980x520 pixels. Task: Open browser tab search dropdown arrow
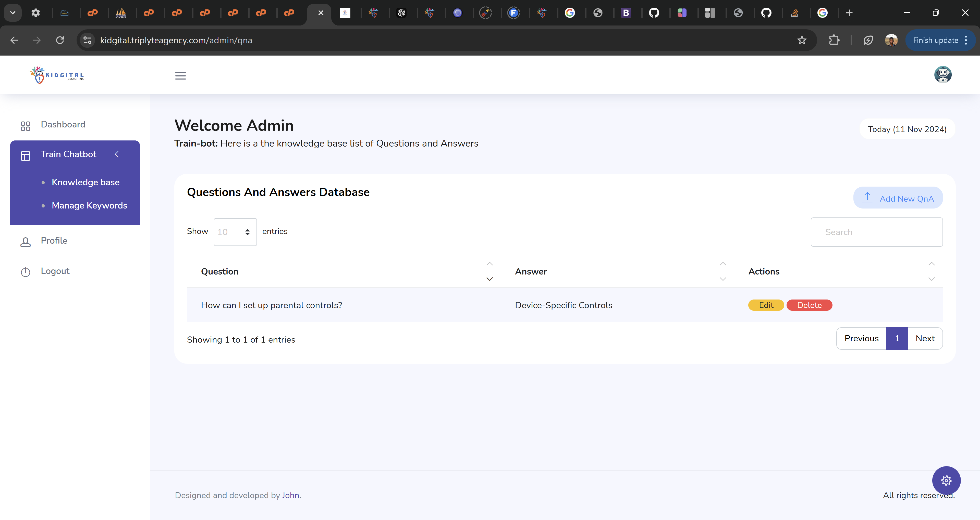(x=13, y=13)
